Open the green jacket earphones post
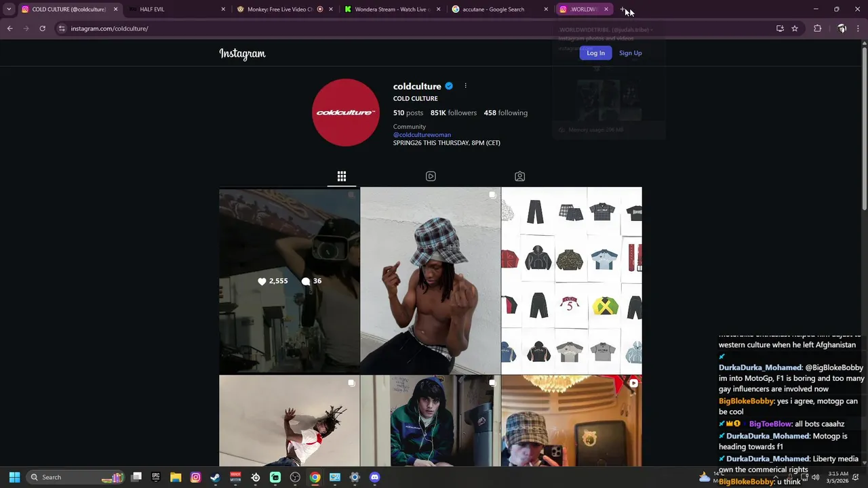The width and height of the screenshot is (868, 488). pyautogui.click(x=431, y=421)
